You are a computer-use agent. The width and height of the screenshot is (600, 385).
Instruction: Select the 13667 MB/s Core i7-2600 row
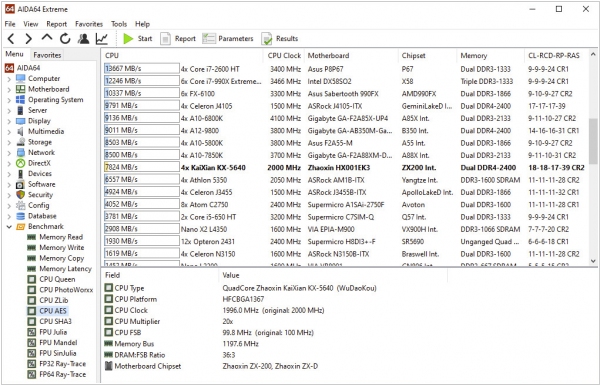(x=344, y=69)
